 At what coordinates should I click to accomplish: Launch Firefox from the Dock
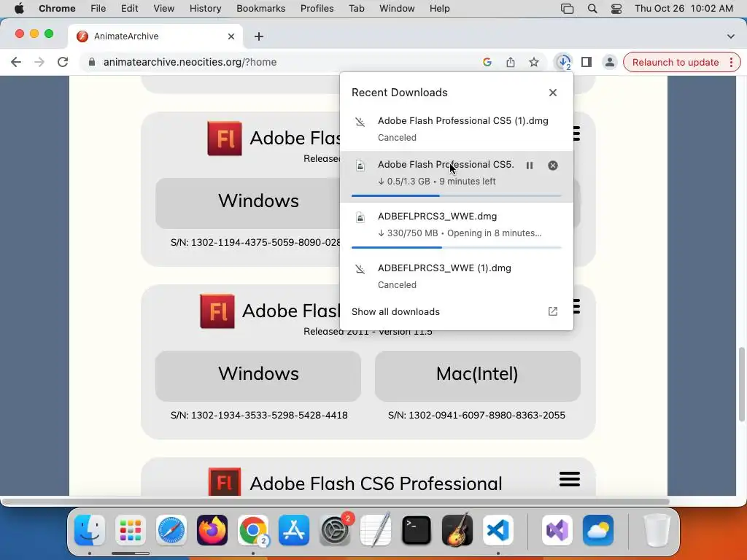[212, 530]
